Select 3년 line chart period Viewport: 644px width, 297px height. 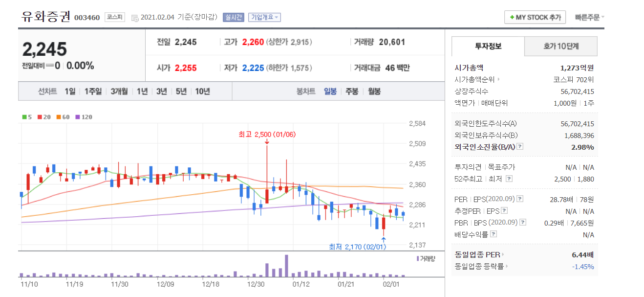[162, 91]
